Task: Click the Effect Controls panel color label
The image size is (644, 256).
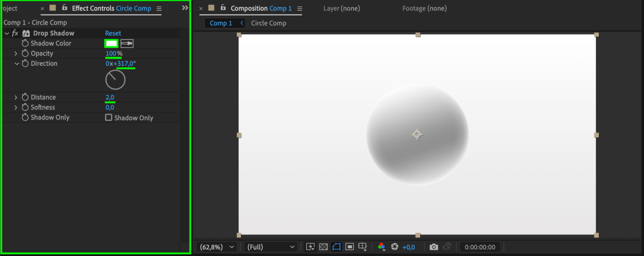Action: click(53, 8)
